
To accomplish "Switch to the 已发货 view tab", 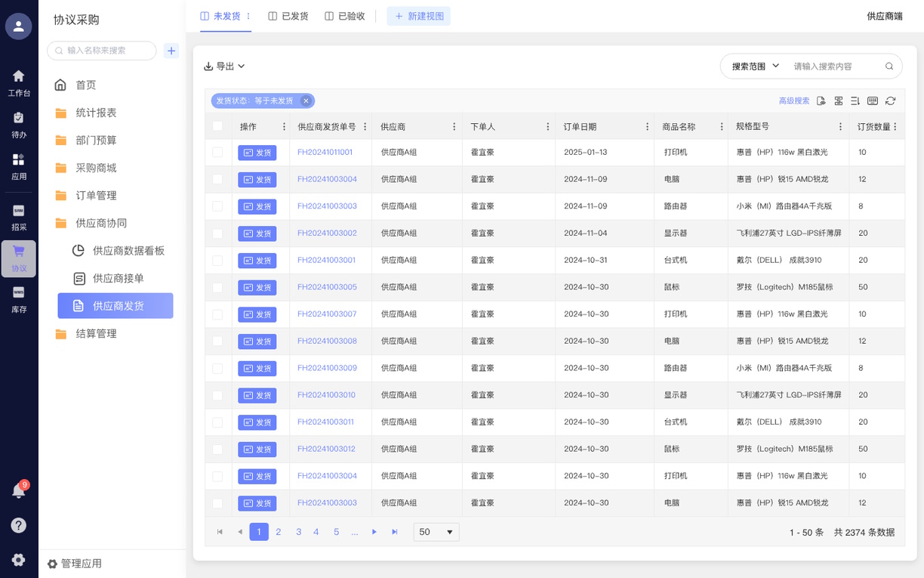I will 288,16.
